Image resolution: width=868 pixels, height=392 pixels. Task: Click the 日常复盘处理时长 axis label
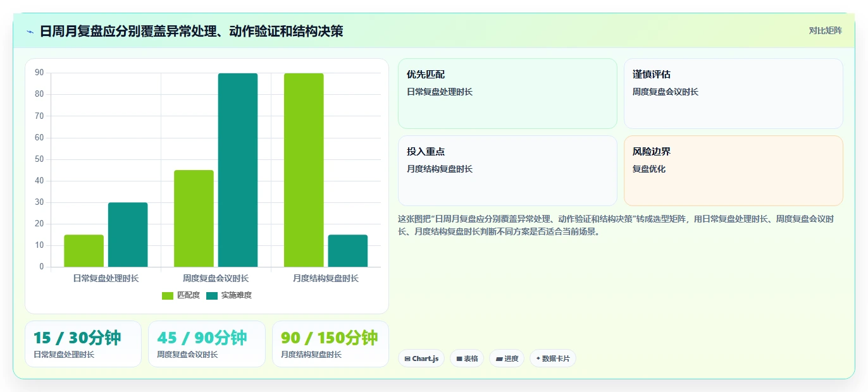(106, 278)
